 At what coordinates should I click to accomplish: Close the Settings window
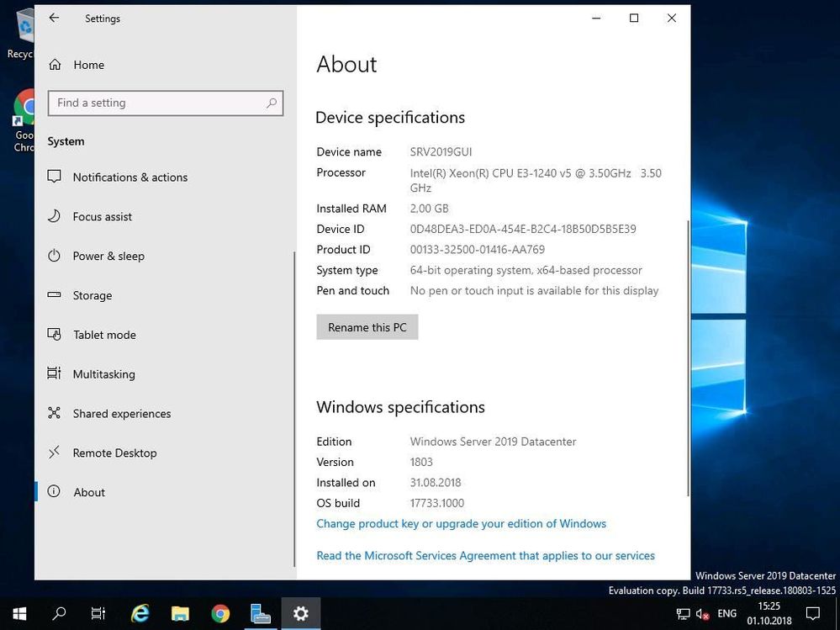click(x=671, y=18)
